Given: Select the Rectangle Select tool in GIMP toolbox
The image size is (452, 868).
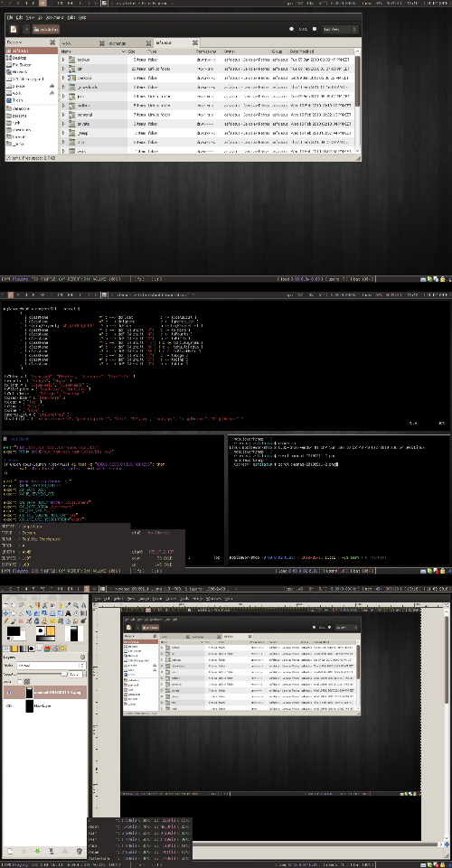Looking at the screenshot, I should [x=6, y=605].
